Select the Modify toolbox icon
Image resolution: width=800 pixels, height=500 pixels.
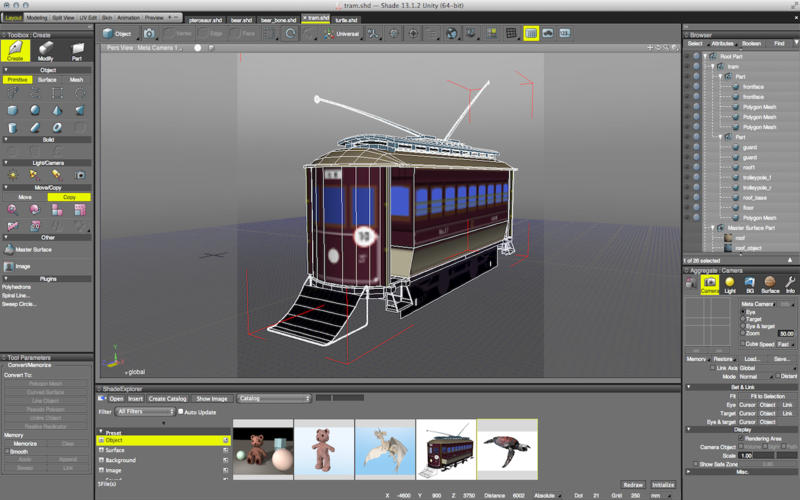click(x=47, y=52)
